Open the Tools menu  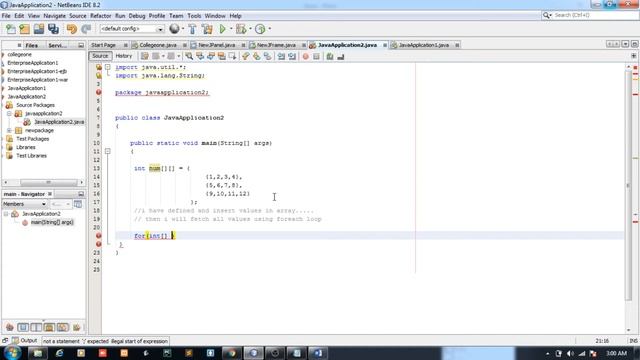click(x=194, y=16)
